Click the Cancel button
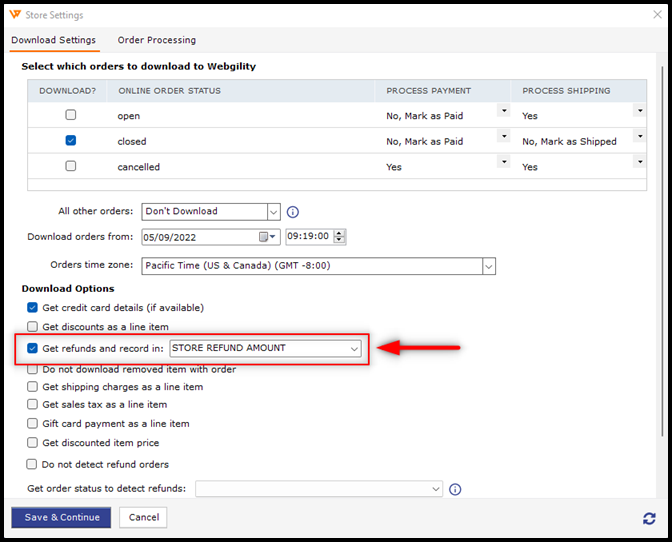Screen dimensions: 672x542 (x=143, y=517)
